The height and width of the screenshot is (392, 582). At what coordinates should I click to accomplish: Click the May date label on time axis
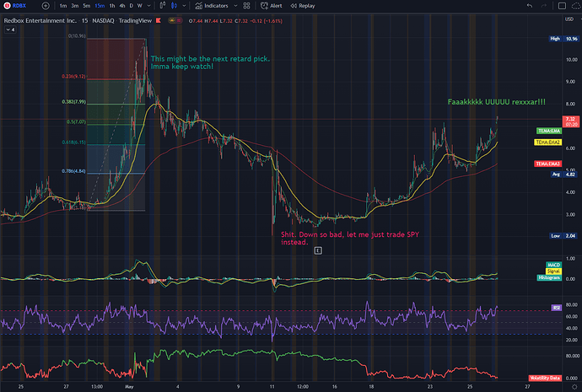point(129,387)
